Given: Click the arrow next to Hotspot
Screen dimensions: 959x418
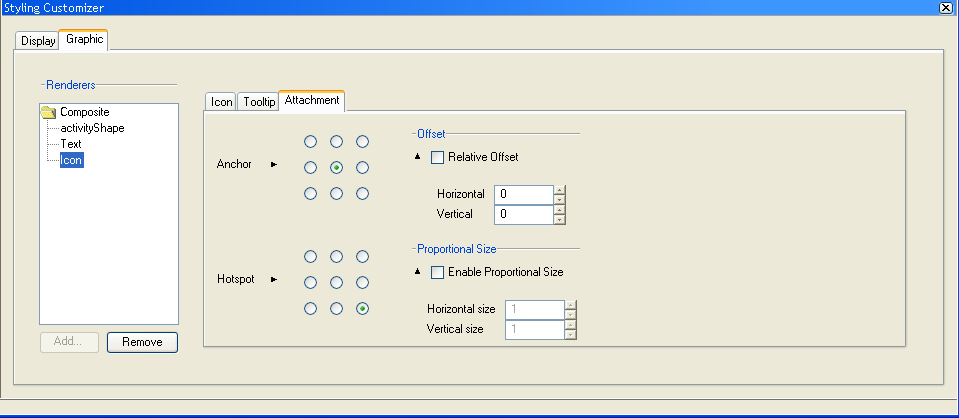Looking at the screenshot, I should 274,279.
